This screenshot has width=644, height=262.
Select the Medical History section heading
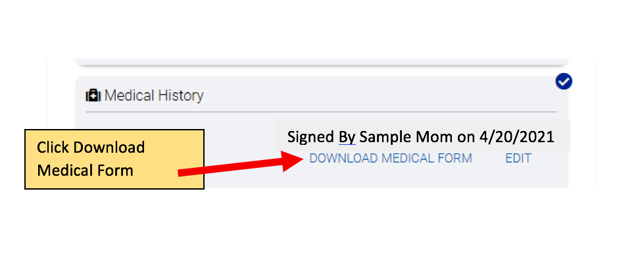(x=154, y=96)
